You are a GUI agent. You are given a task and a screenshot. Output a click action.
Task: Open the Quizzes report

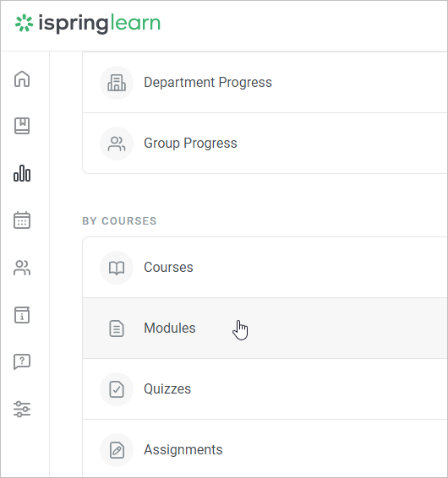[x=265, y=389]
